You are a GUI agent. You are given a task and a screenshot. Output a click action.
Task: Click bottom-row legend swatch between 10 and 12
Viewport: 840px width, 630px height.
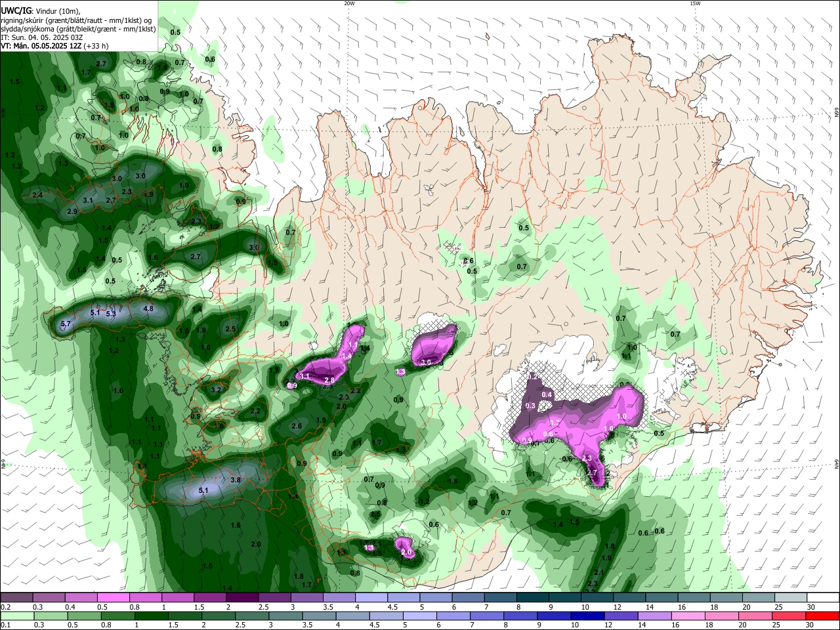(589, 616)
